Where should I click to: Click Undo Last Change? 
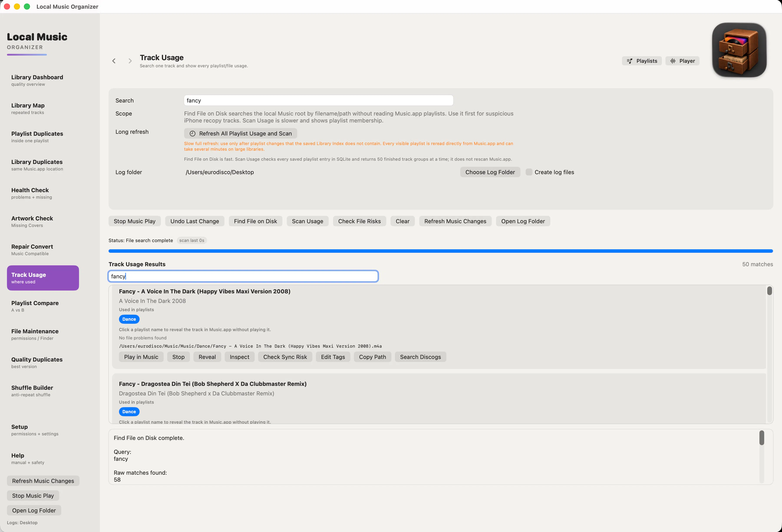(195, 221)
